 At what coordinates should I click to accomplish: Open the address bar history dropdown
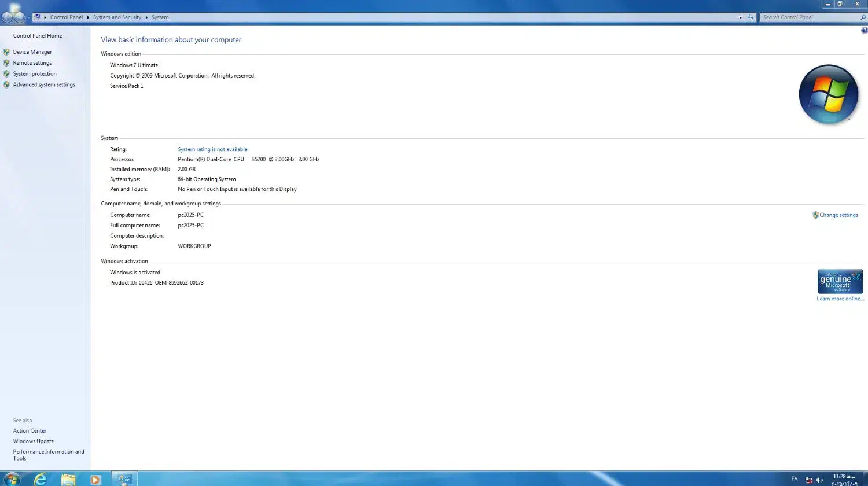coord(740,17)
